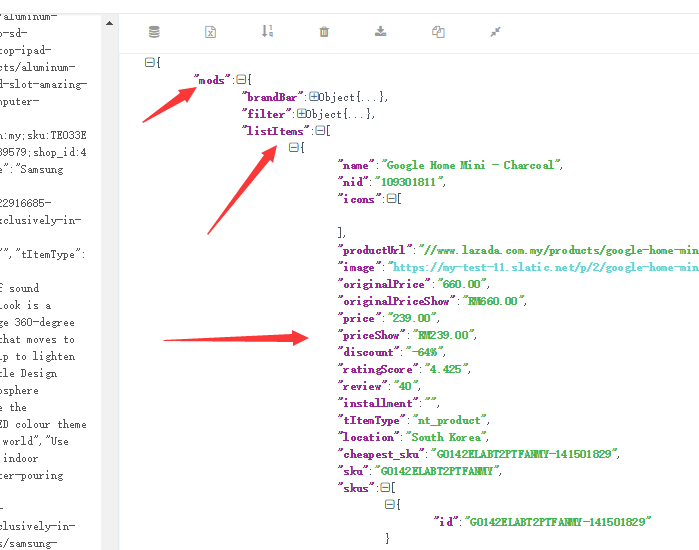The height and width of the screenshot is (550, 699).
Task: Expand the "brandBar" object node
Action: click(314, 96)
